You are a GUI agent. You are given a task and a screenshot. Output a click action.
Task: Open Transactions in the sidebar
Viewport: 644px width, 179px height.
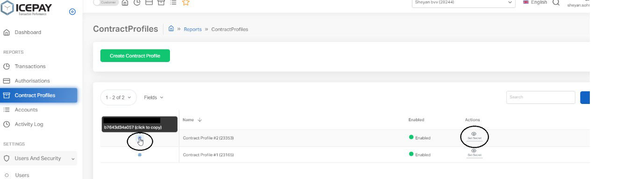point(30,66)
